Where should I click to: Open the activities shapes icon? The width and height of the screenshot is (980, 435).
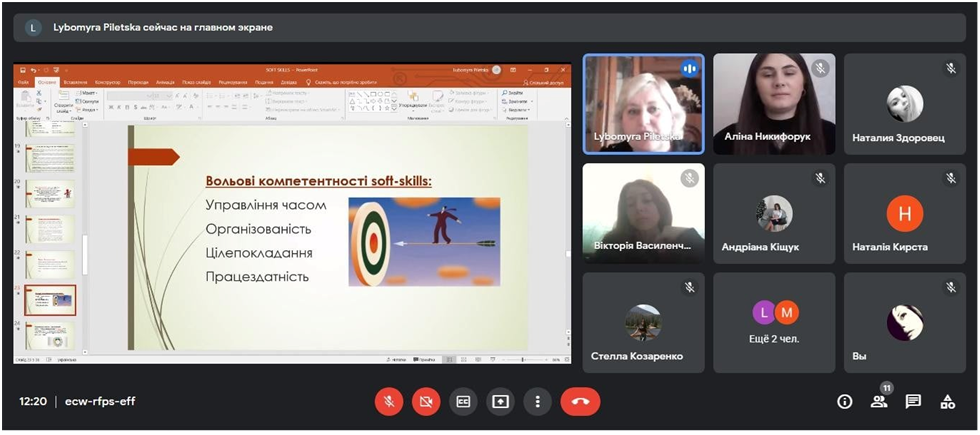click(x=947, y=401)
